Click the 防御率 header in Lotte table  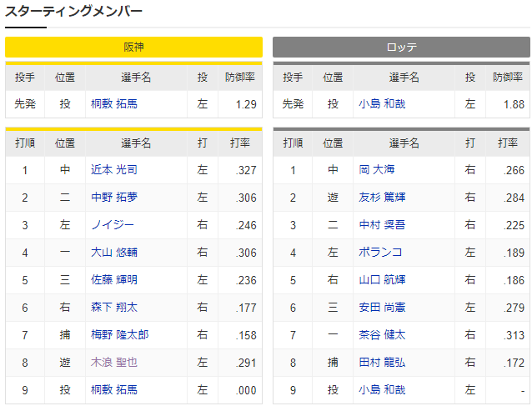pyautogui.click(x=508, y=78)
